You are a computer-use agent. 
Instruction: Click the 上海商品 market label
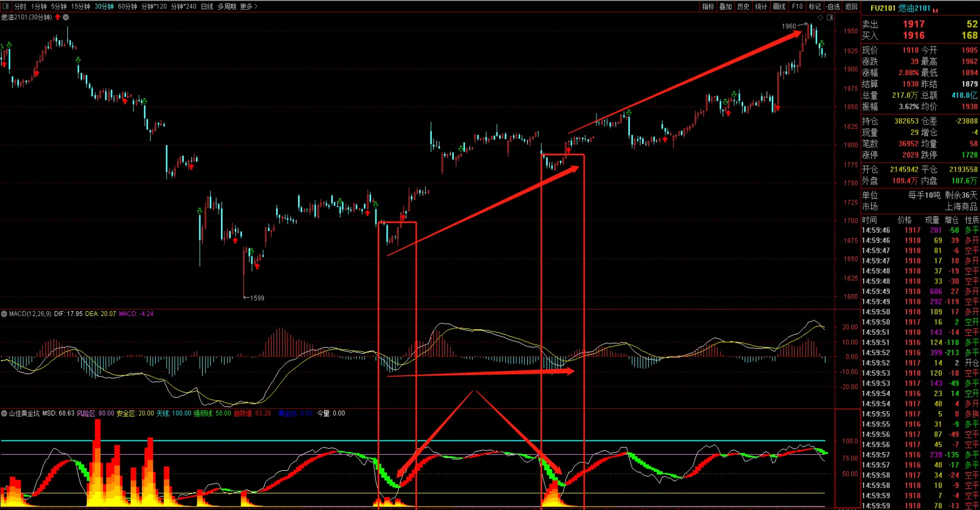pyautogui.click(x=961, y=207)
